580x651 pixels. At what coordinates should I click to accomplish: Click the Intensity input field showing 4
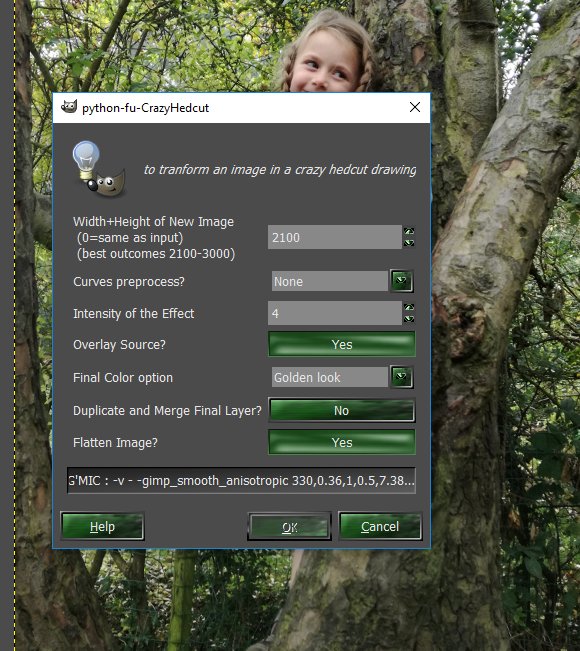point(335,313)
